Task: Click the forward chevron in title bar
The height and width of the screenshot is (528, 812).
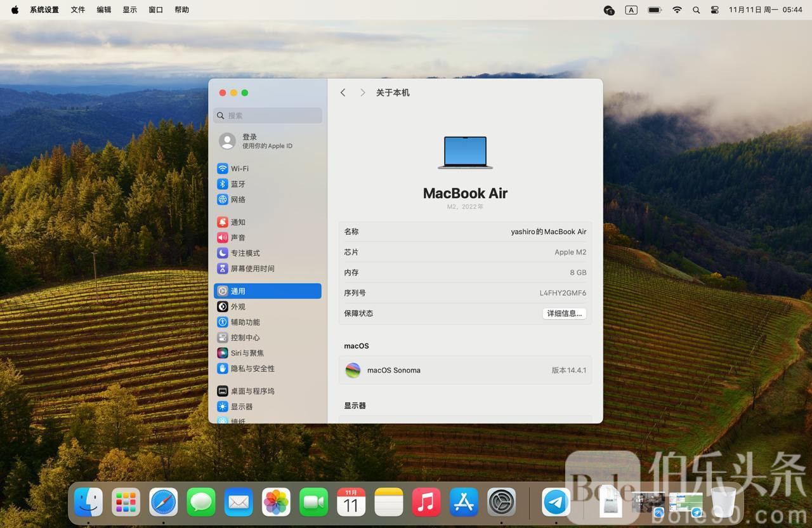Action: click(362, 93)
